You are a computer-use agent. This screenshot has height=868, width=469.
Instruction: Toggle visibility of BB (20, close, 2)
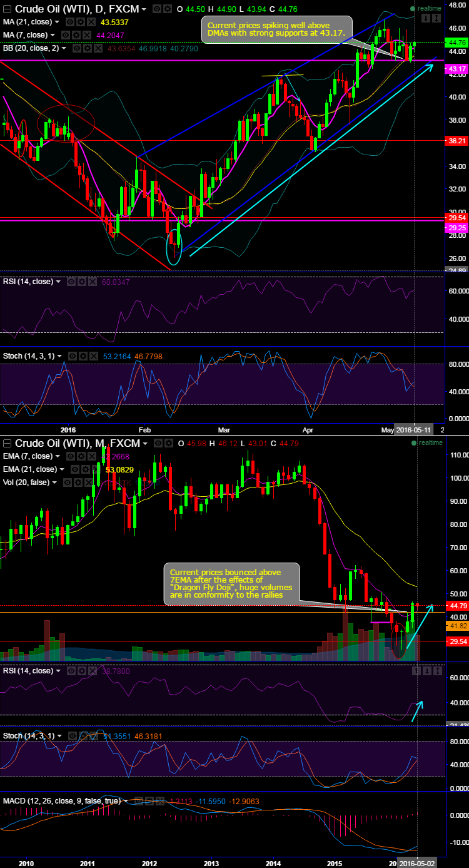point(78,48)
